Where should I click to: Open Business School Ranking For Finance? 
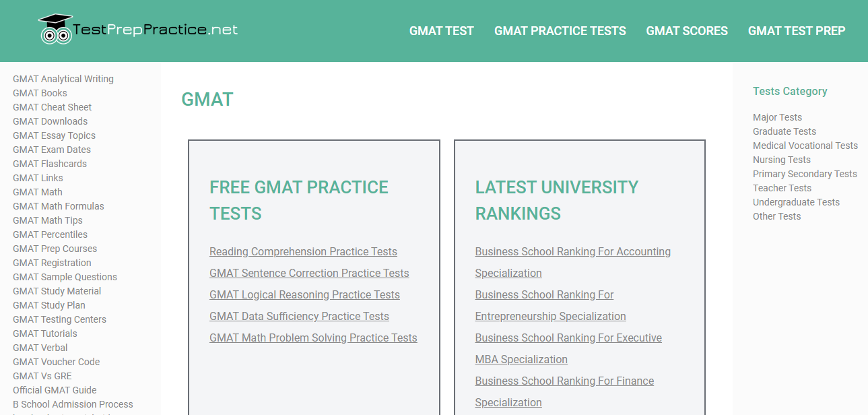click(564, 381)
